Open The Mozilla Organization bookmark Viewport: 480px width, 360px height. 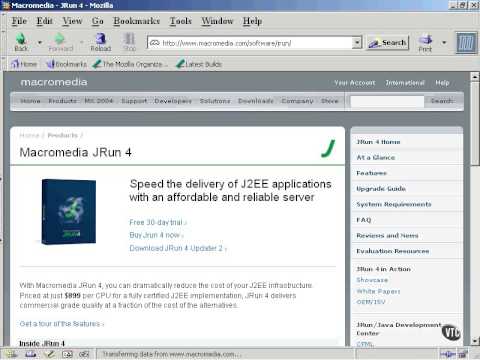point(129,64)
